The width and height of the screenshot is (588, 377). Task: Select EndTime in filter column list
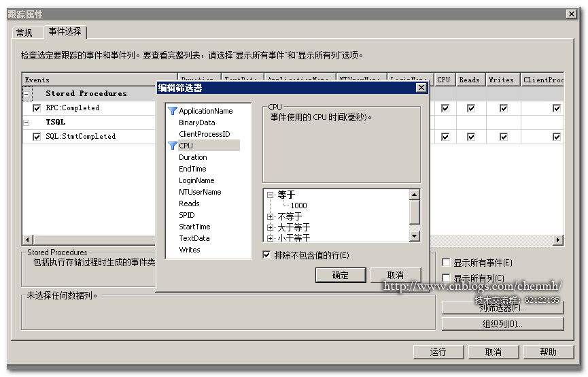click(x=192, y=169)
